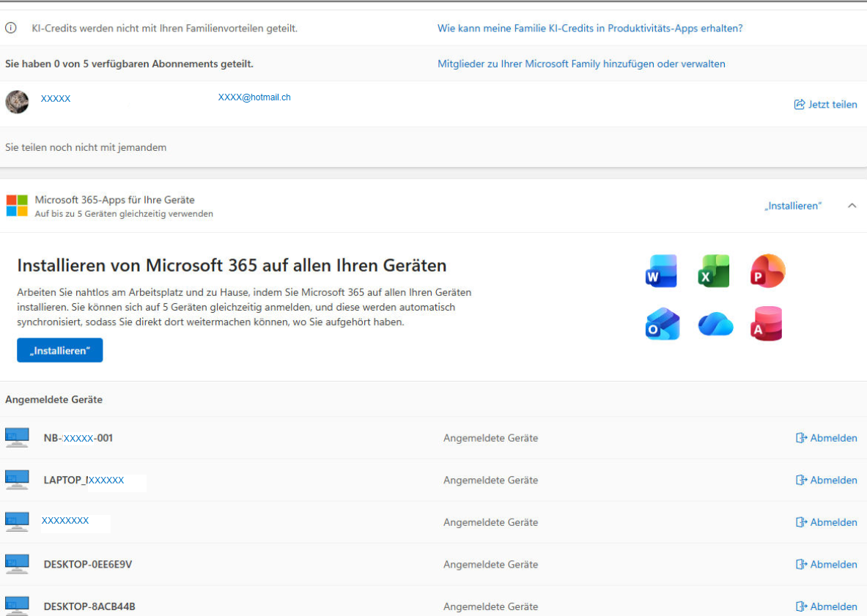The height and width of the screenshot is (616, 867).
Task: Click the Microsoft four-color logo
Action: click(x=17, y=206)
